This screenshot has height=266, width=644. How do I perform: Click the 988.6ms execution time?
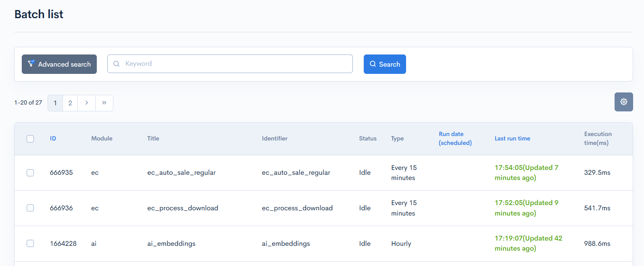pos(597,243)
